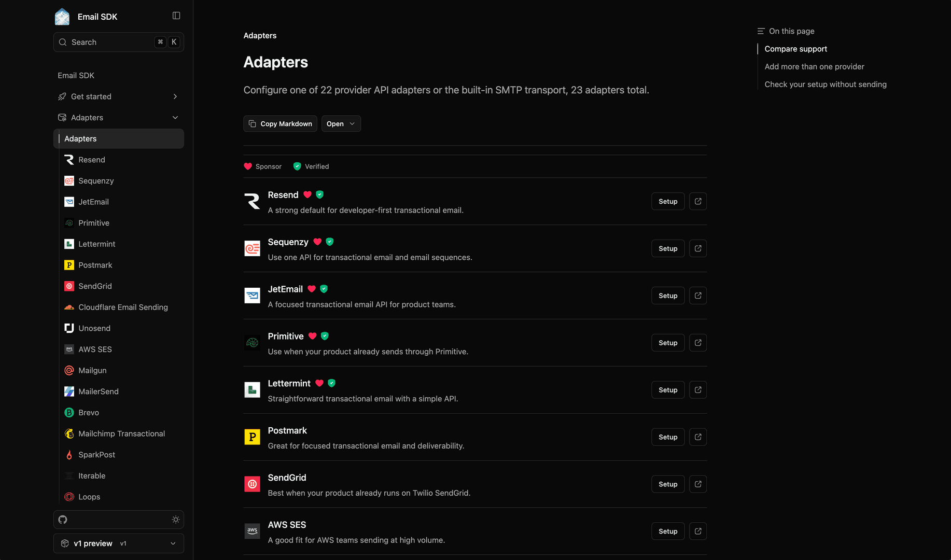Select Cloudflare Email Sending in sidebar
The image size is (951, 560).
click(123, 307)
